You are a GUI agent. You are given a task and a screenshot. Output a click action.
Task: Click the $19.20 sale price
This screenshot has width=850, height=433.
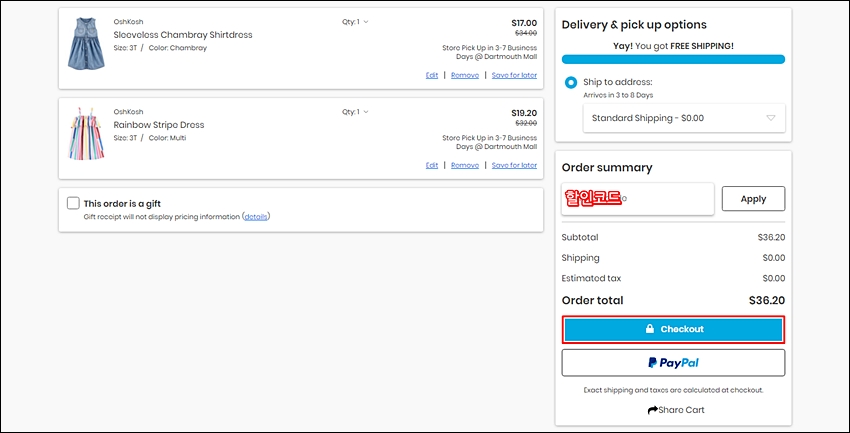524,113
